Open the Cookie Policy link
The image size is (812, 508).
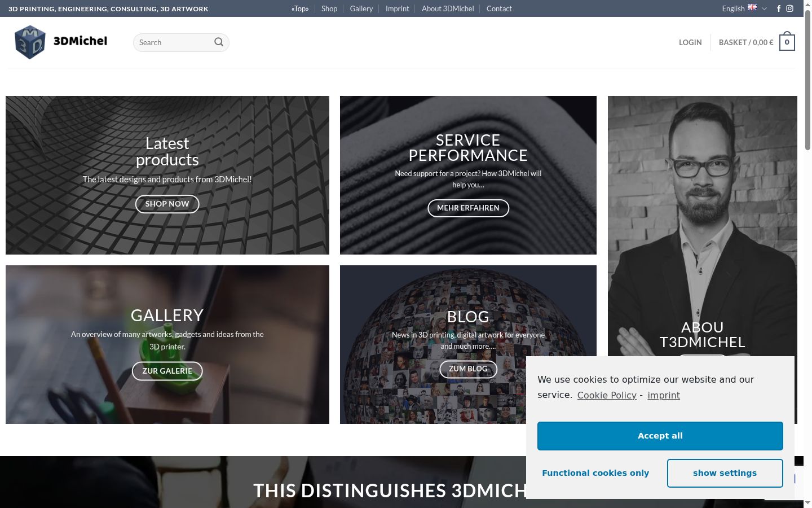coord(607,395)
